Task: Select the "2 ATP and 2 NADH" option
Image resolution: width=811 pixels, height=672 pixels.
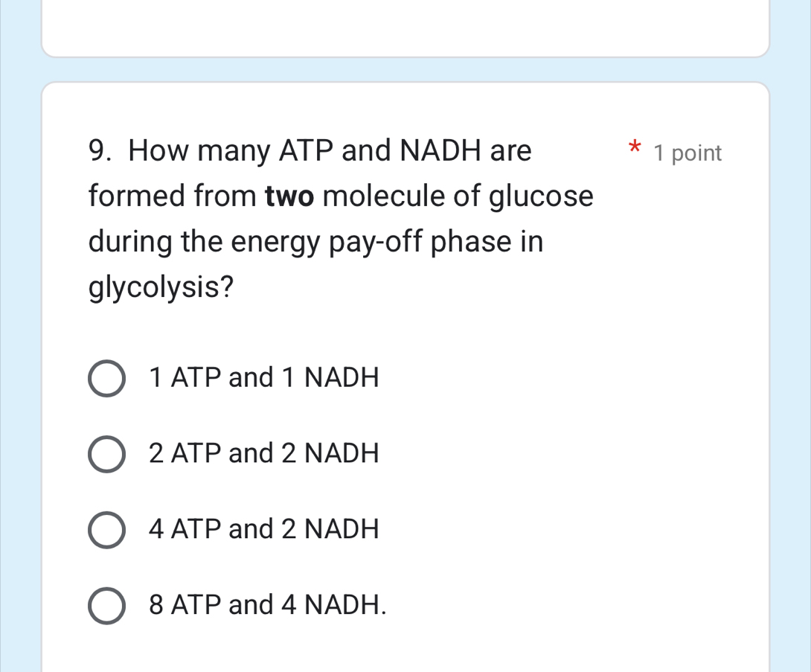Action: [106, 455]
